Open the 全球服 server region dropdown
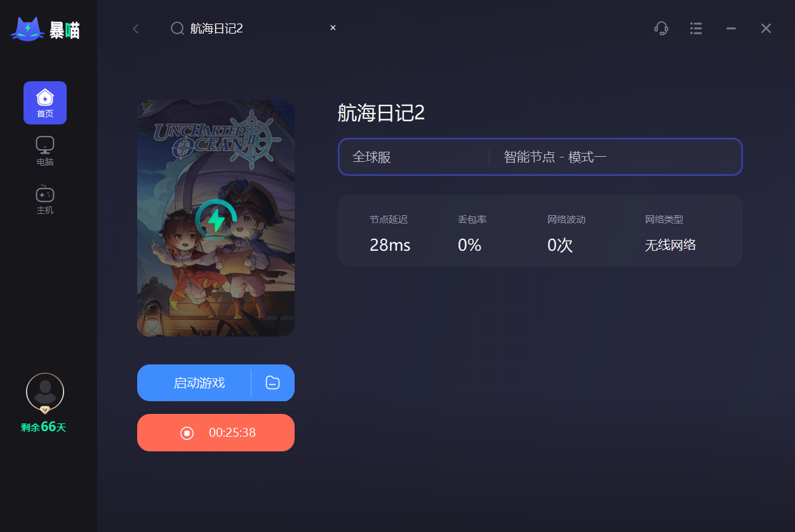The height and width of the screenshot is (532, 795). pos(414,157)
